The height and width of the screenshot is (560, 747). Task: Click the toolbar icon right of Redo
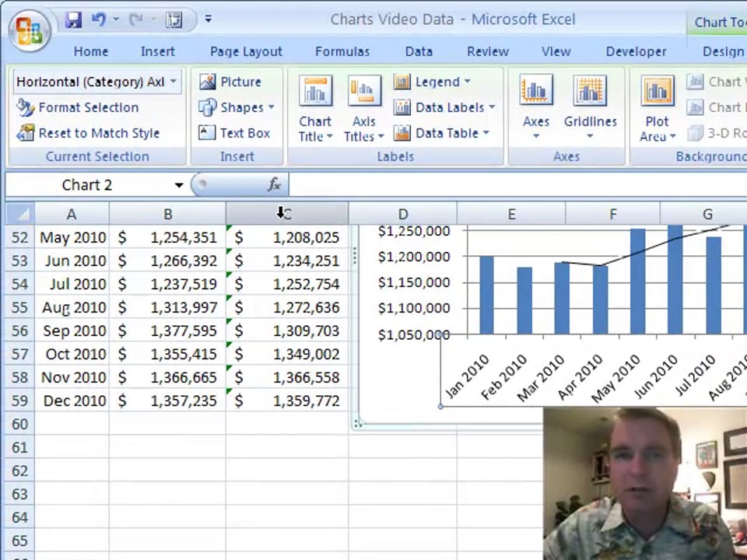tap(174, 19)
